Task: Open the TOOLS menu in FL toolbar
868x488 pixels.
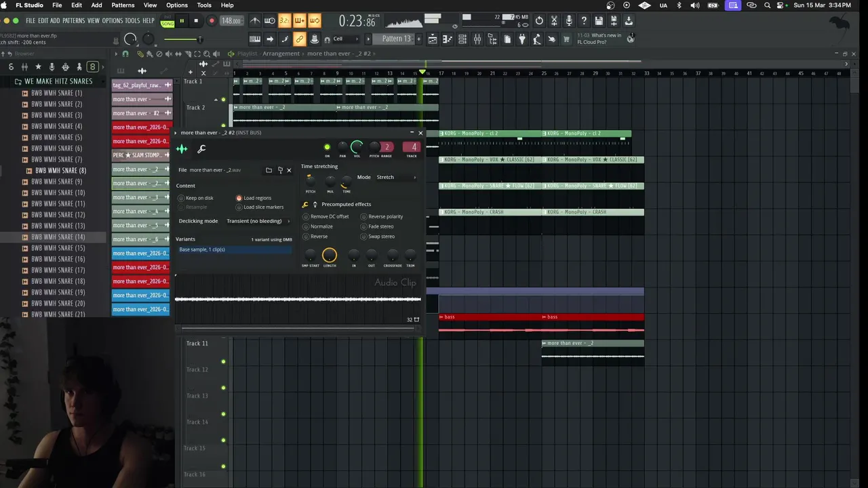Action: pos(132,21)
